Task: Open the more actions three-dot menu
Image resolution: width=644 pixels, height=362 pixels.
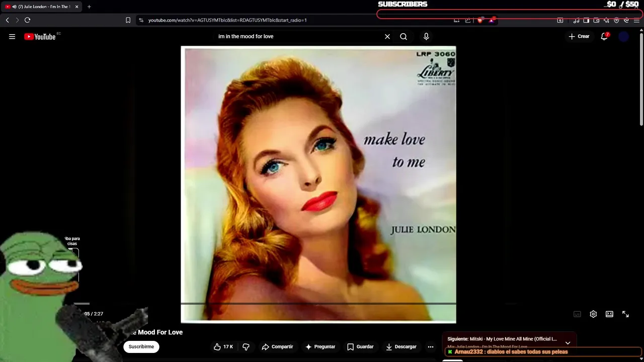Action: (430, 346)
